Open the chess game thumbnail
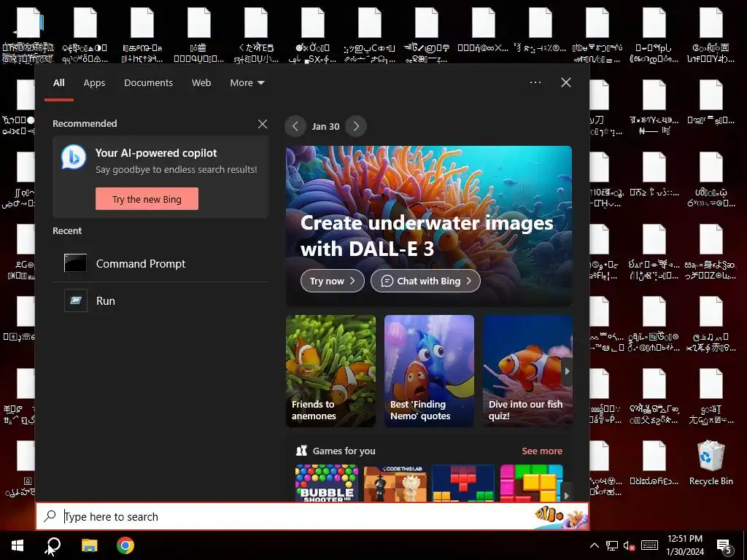This screenshot has height=560, width=747. 395,483
